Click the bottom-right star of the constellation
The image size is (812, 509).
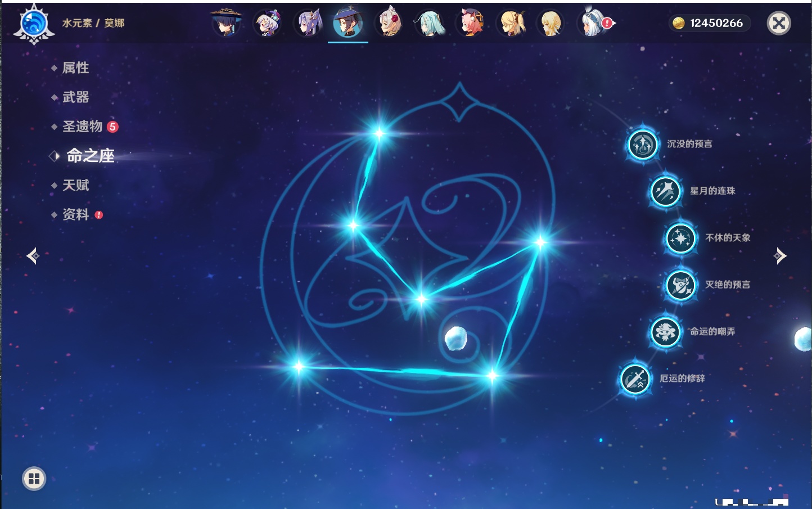(492, 375)
